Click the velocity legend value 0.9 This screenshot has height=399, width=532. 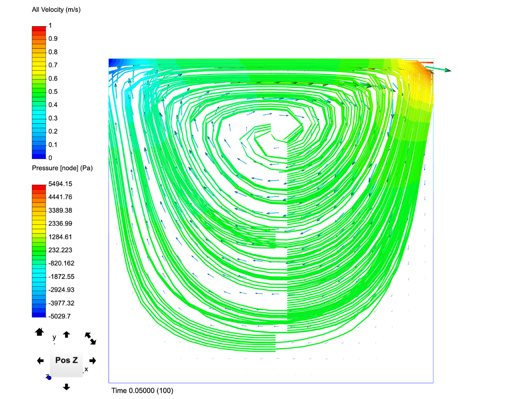(53, 38)
